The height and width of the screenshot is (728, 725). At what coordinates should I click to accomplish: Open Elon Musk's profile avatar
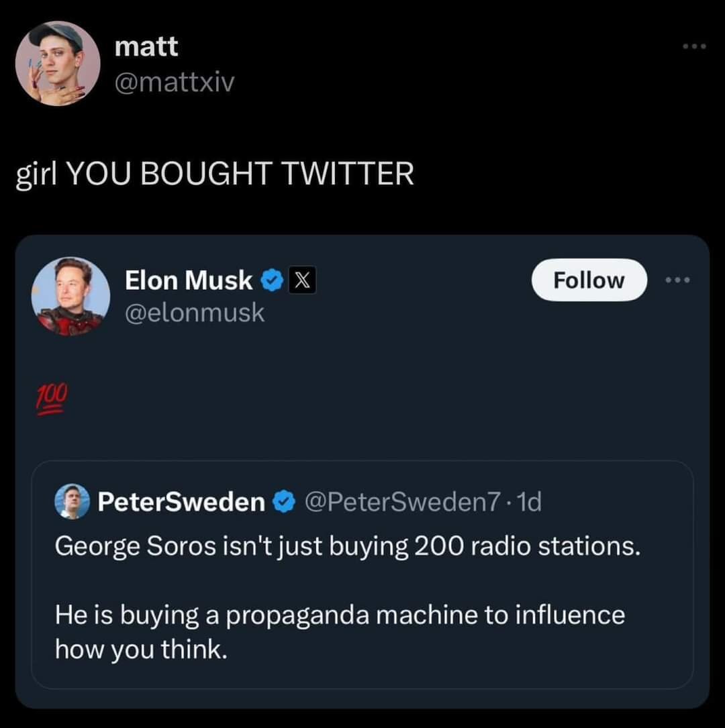tap(70, 296)
